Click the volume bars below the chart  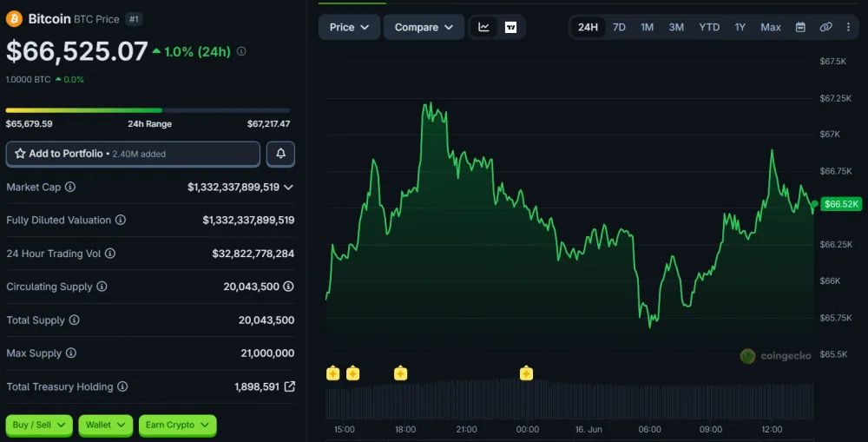tap(569, 400)
